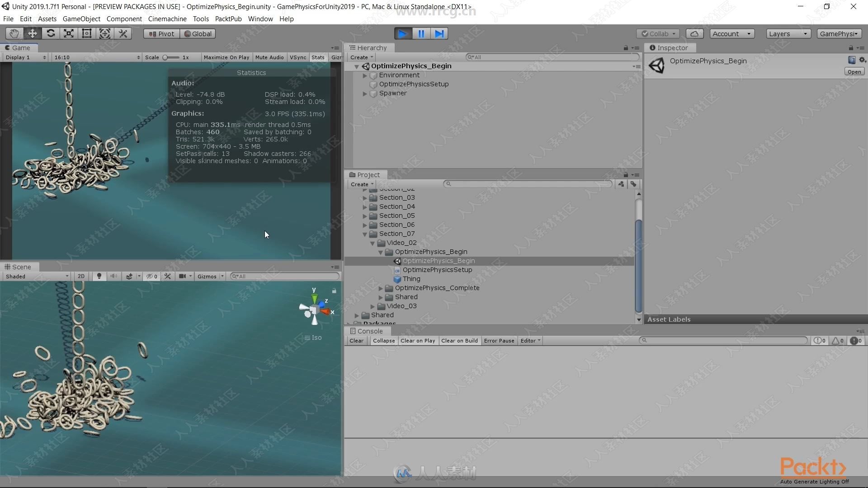This screenshot has width=868, height=488.
Task: Toggle 2D view in Scene
Action: pos(81,276)
